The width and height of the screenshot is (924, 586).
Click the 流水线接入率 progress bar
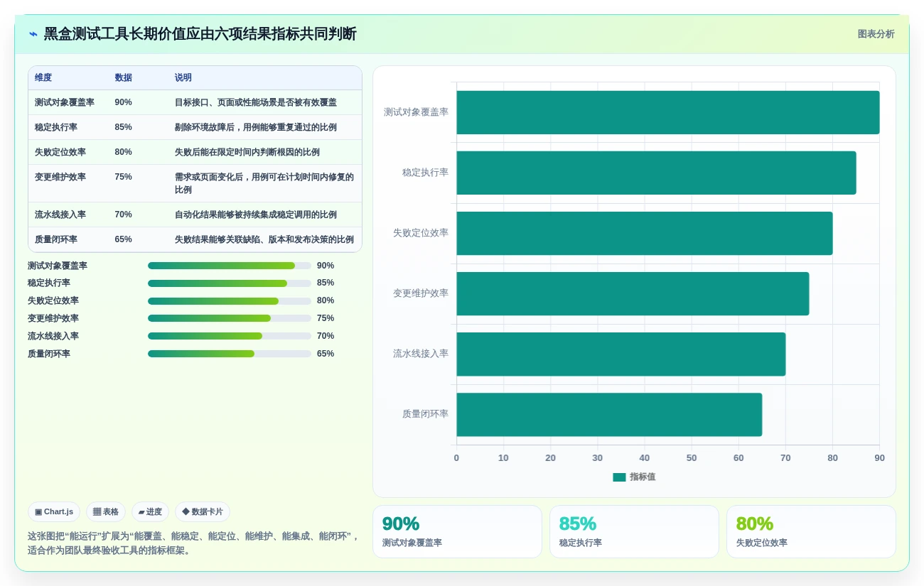(230, 336)
